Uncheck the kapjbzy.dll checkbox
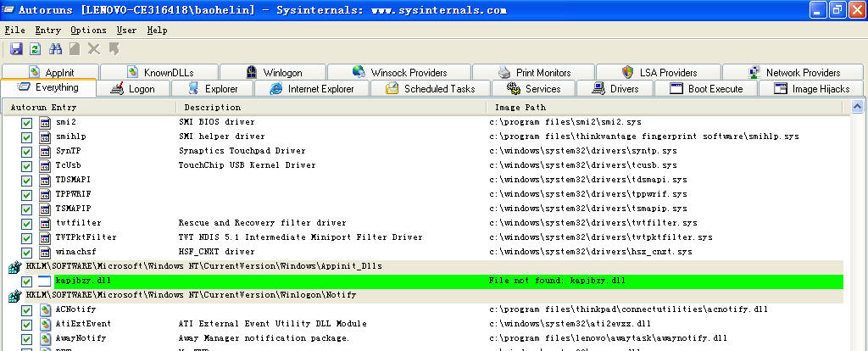 click(x=26, y=281)
